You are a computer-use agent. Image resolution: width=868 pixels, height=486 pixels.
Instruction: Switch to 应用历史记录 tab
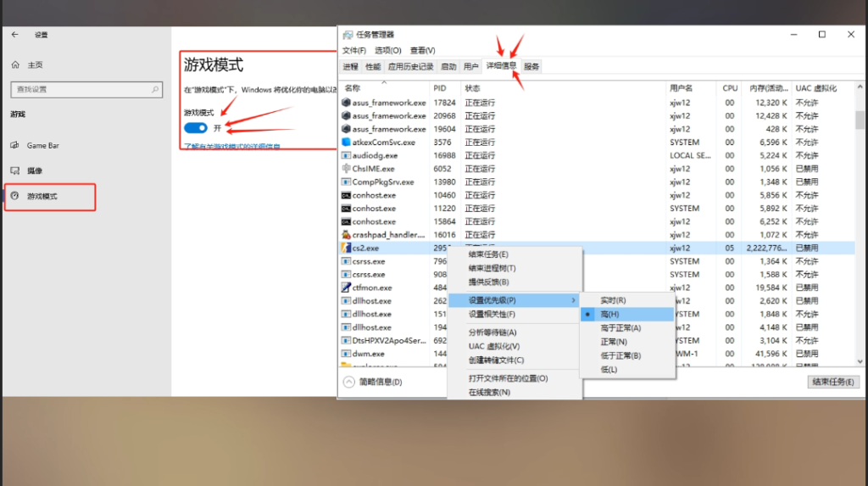(411, 66)
